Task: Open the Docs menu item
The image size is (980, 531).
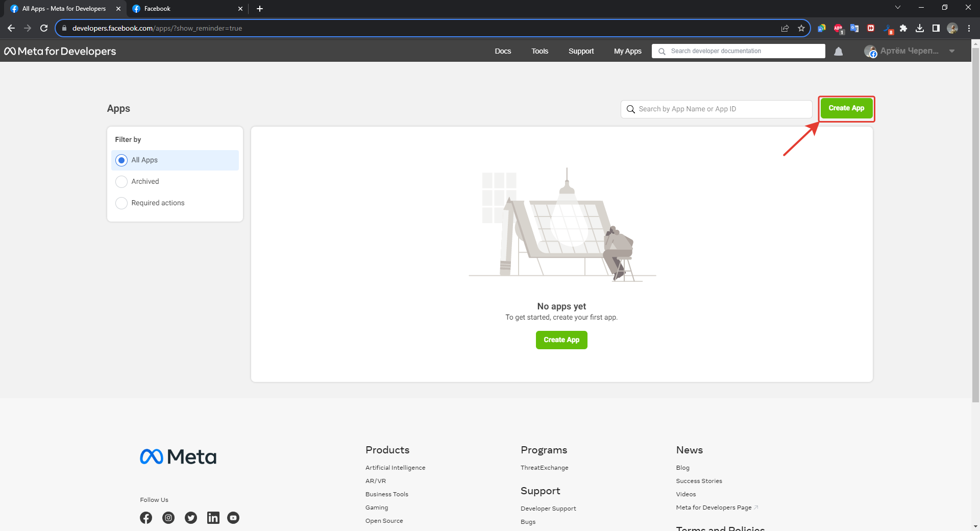Action: 503,51
